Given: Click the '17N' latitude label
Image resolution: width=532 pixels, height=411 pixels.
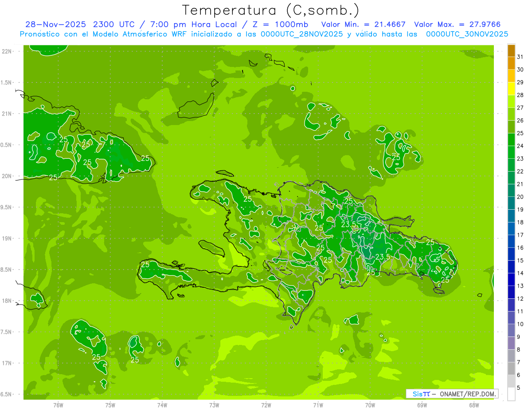Looking at the screenshot, I should [7, 363].
